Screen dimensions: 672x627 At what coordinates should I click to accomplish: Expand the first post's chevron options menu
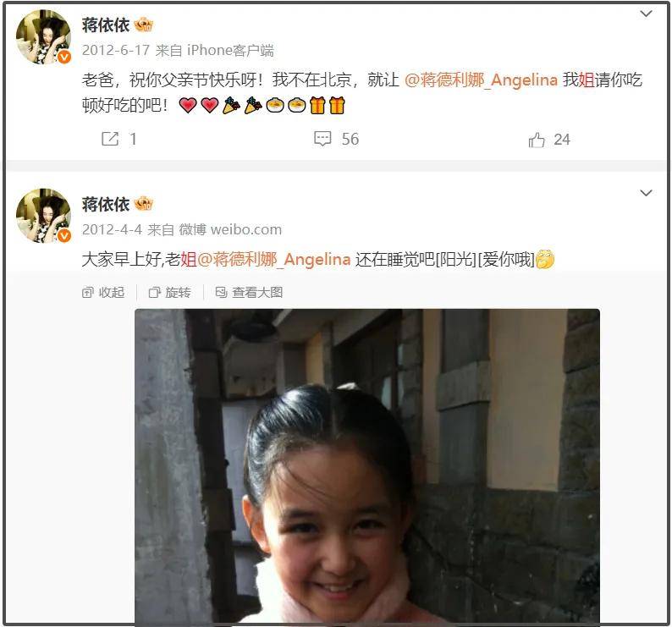(x=646, y=14)
